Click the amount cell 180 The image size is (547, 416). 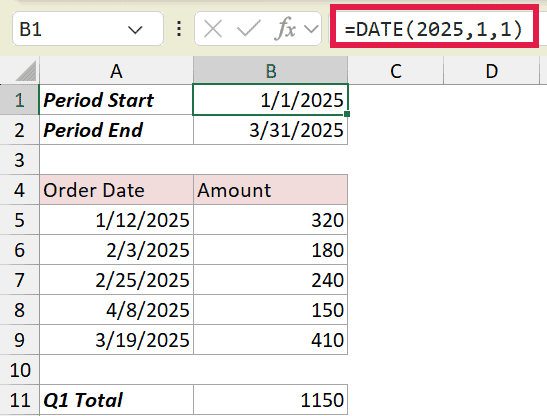(x=271, y=250)
